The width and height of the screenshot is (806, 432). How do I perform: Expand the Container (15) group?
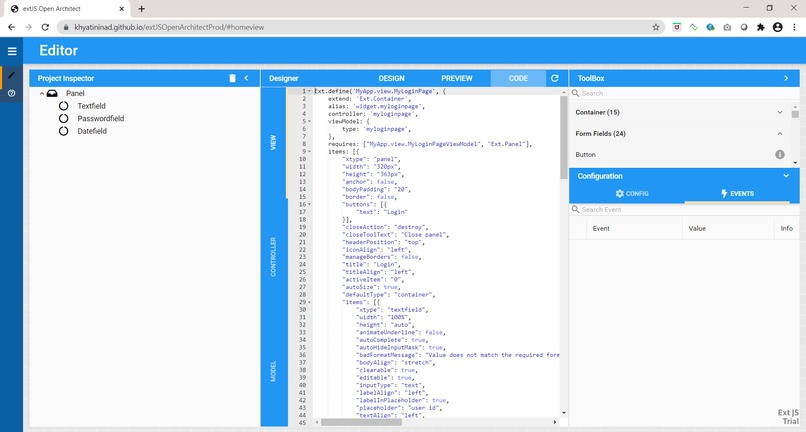[x=780, y=112]
